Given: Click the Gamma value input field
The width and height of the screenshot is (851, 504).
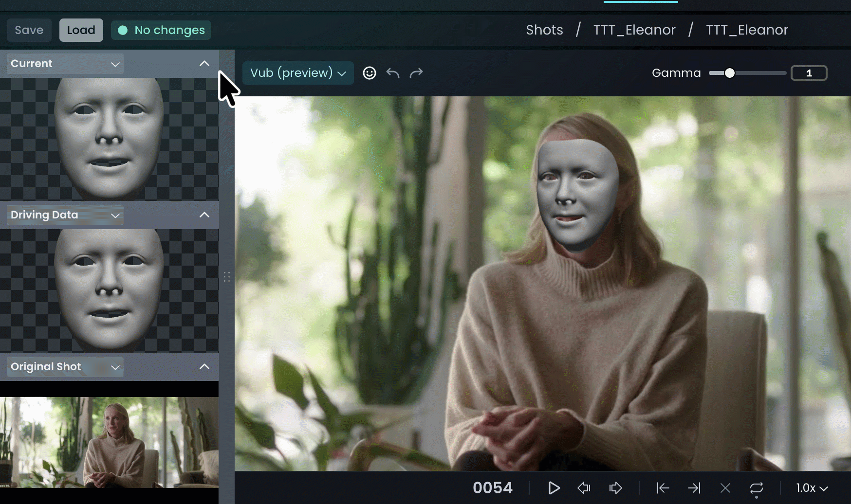Looking at the screenshot, I should pyautogui.click(x=809, y=73).
